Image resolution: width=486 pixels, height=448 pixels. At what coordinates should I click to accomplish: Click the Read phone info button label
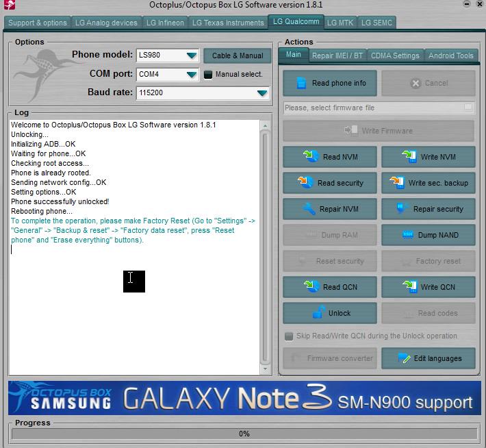339,83
